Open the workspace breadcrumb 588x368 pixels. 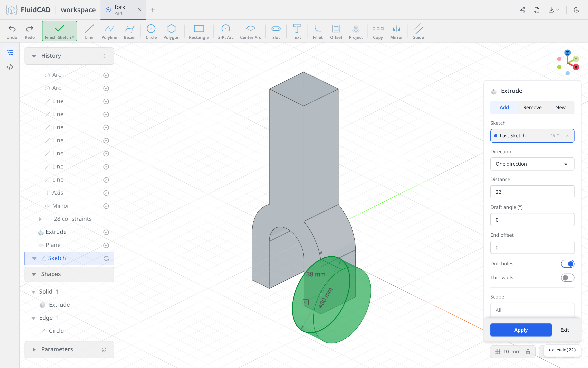(x=78, y=10)
